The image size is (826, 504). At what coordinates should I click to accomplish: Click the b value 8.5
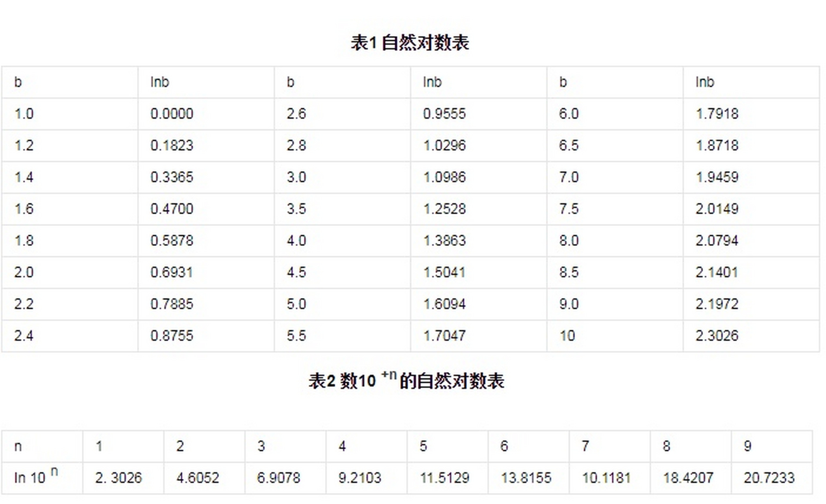569,272
